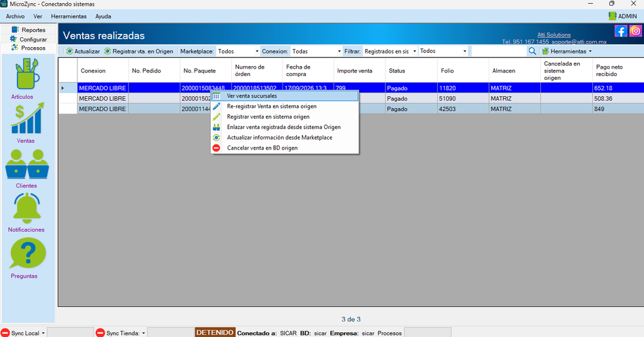Expand the Sync Tienda dropdown arrow
Screen dimensions: 644x337
point(143,333)
